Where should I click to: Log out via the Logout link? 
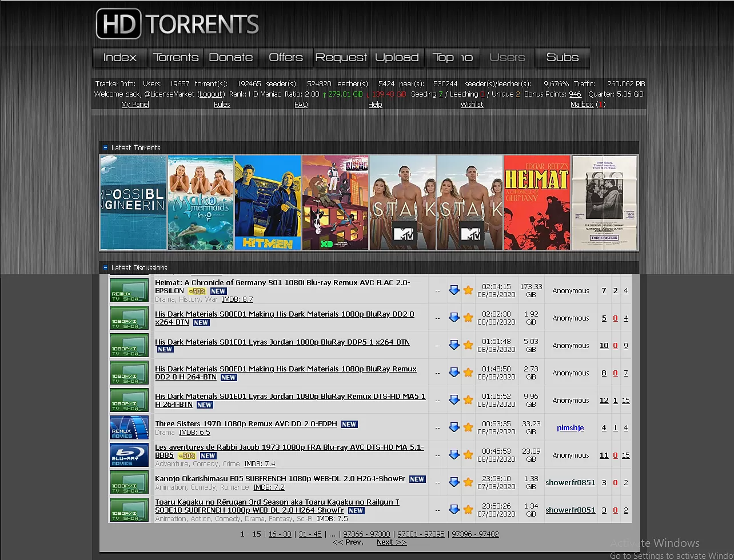[212, 94]
